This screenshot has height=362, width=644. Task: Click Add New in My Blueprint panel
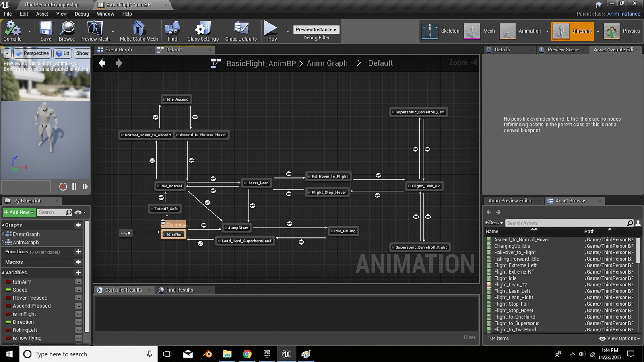coord(18,212)
